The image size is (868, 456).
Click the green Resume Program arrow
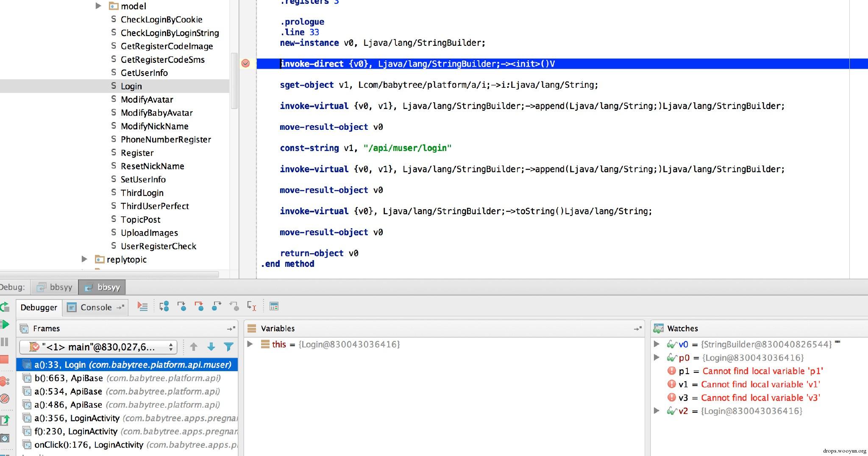point(5,325)
